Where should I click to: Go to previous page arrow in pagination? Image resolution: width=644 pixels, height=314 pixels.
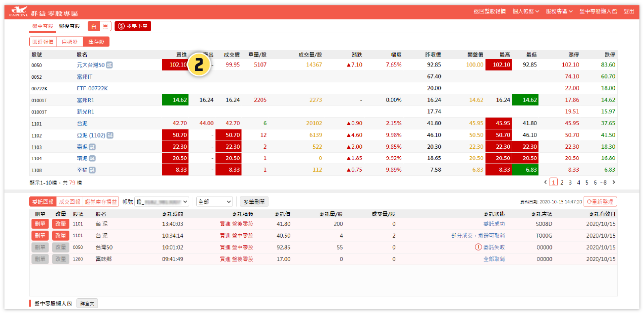(x=545, y=182)
